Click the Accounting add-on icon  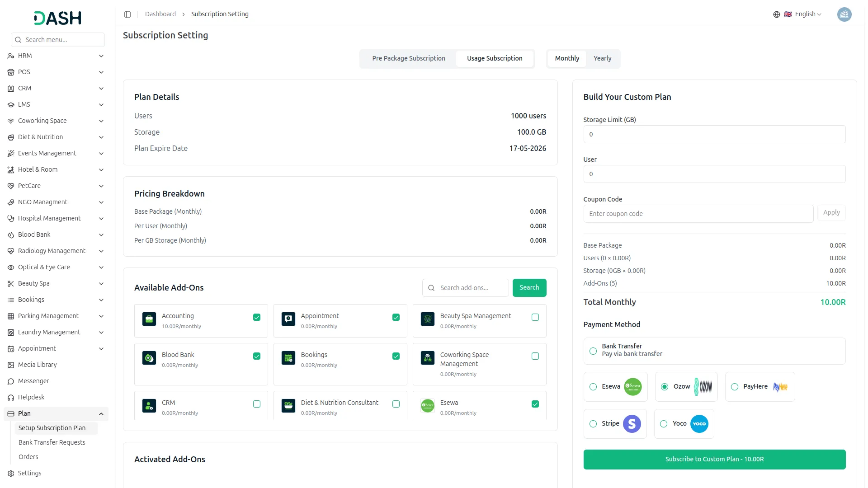click(149, 319)
